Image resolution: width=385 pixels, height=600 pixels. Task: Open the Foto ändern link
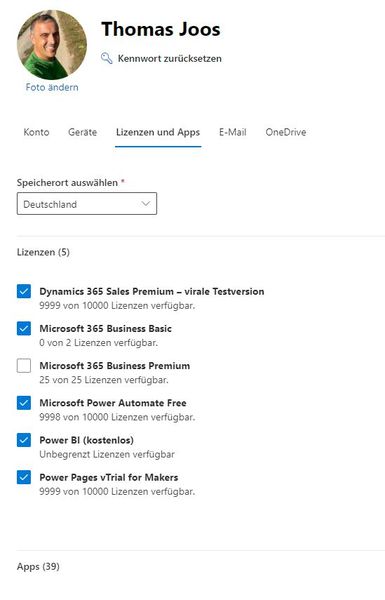[52, 87]
